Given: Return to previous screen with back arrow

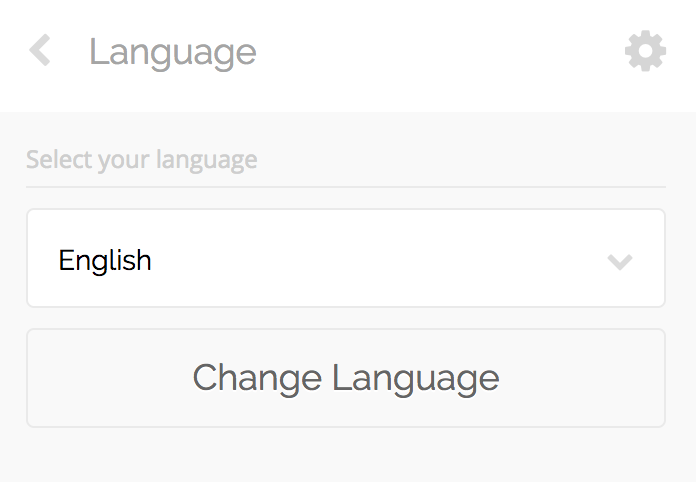Looking at the screenshot, I should (40, 50).
